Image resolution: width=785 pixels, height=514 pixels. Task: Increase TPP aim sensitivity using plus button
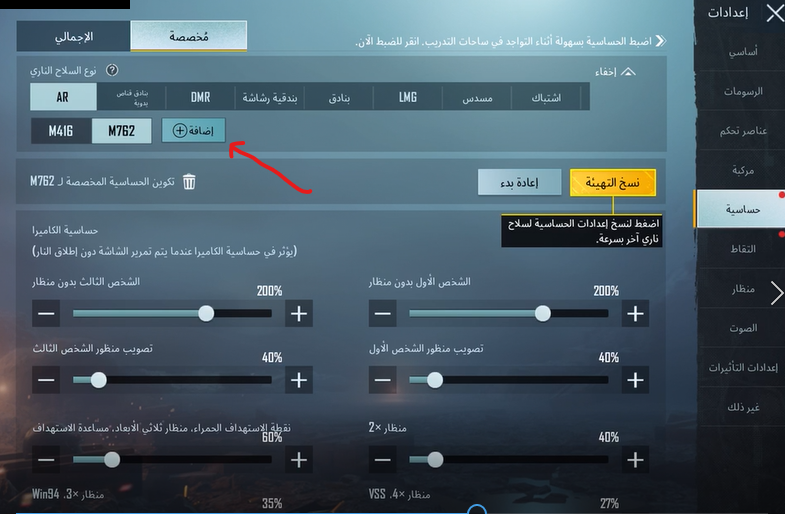pos(299,380)
